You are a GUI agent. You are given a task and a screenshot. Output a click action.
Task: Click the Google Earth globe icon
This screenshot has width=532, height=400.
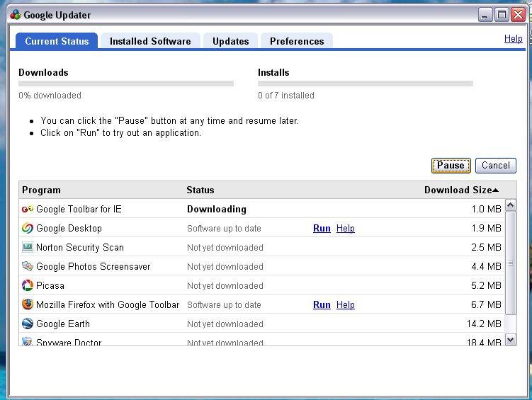[28, 324]
